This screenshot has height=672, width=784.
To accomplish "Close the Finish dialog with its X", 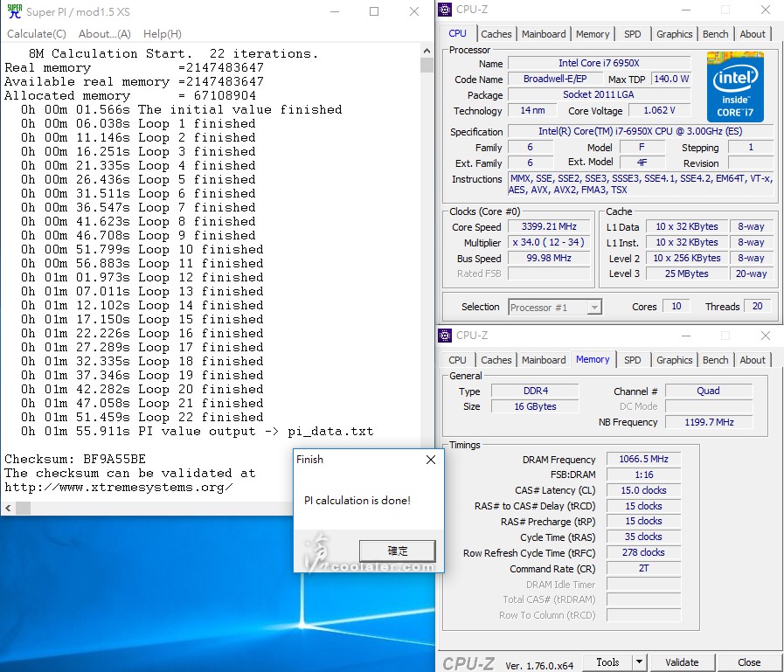I will click(x=430, y=460).
